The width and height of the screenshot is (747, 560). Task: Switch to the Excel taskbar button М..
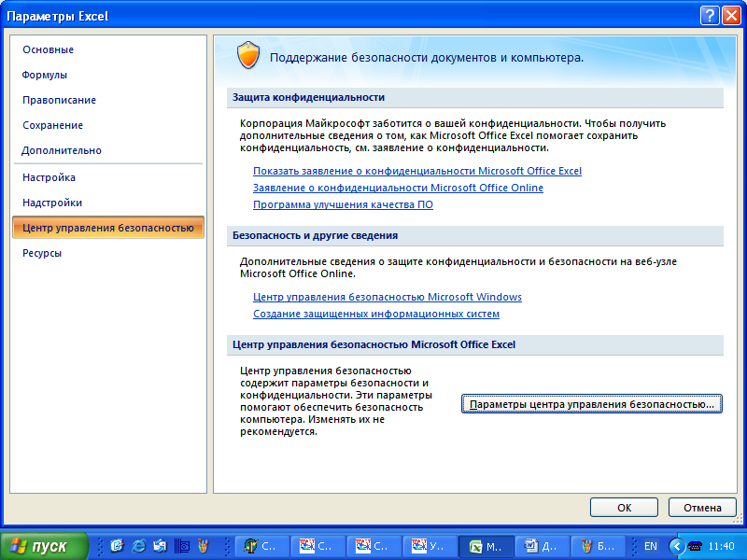click(x=486, y=546)
